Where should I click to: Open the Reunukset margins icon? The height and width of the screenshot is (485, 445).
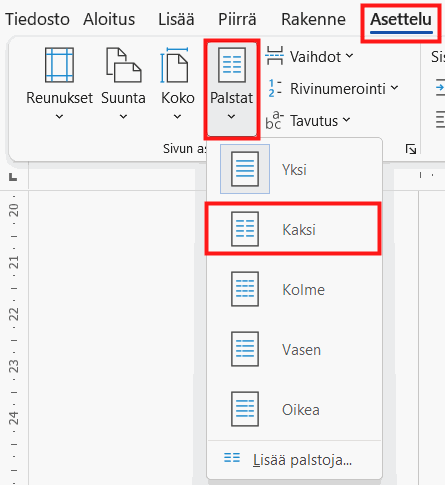tap(59, 65)
